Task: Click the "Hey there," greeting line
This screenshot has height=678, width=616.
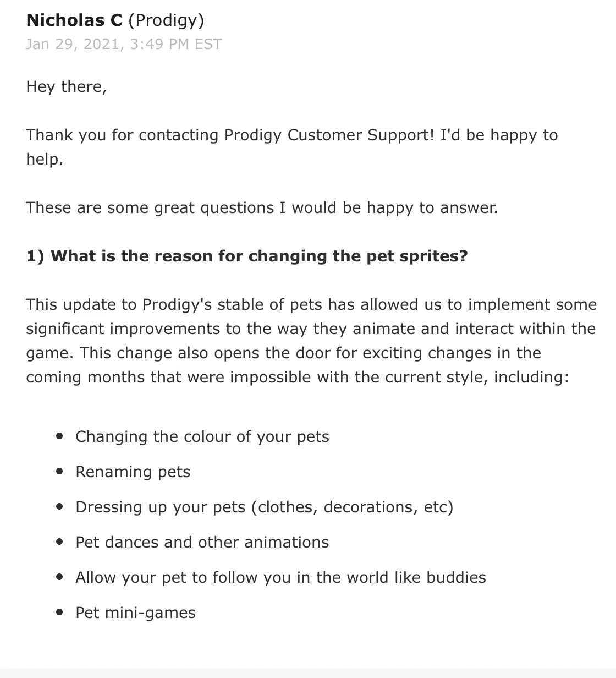Action: click(x=66, y=87)
